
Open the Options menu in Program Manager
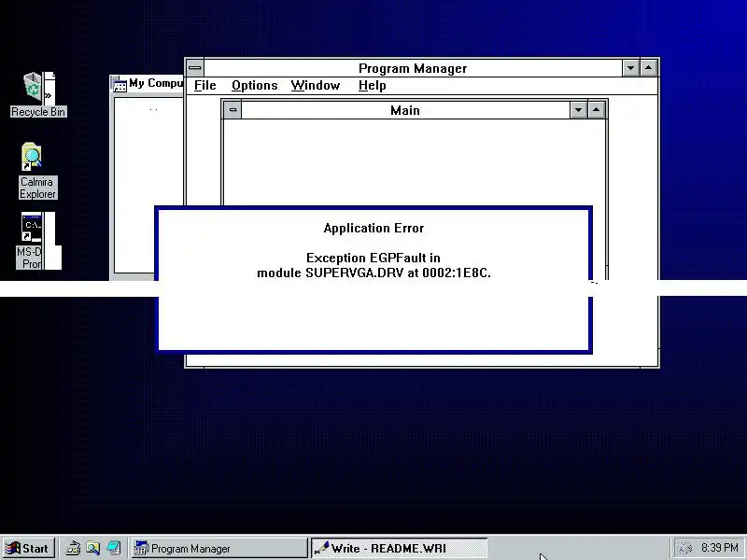(x=254, y=86)
